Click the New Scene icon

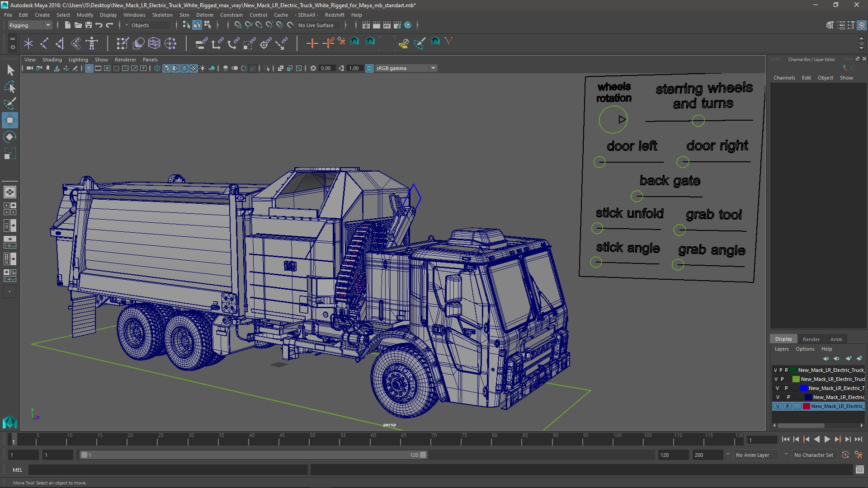click(67, 25)
